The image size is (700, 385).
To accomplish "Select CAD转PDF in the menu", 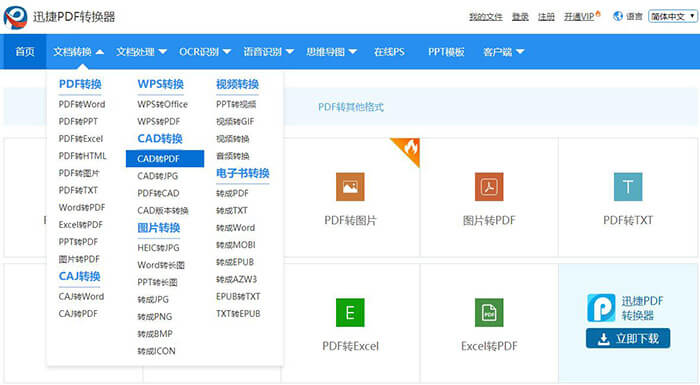I will (x=165, y=159).
